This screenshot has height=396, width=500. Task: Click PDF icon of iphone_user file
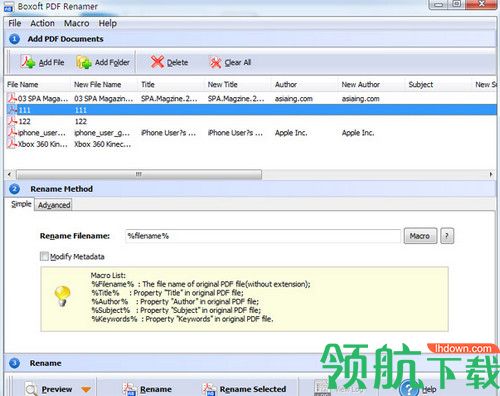coord(12,132)
